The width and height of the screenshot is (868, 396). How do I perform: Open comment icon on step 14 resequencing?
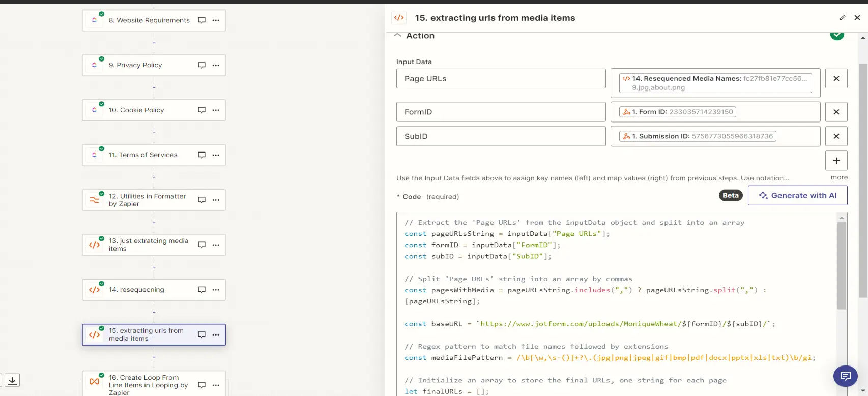coord(201,289)
